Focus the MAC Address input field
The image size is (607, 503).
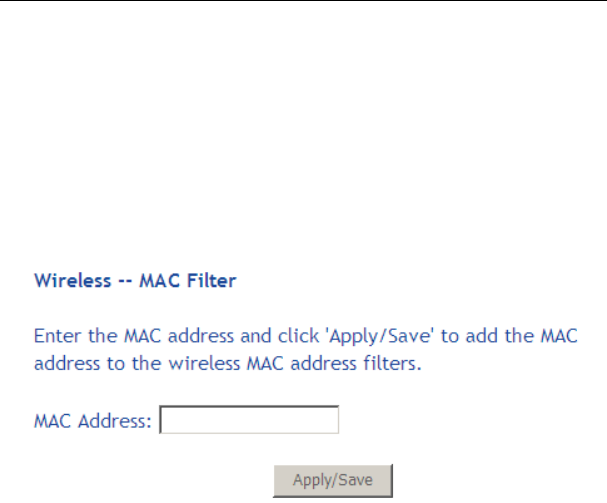pos(249,420)
